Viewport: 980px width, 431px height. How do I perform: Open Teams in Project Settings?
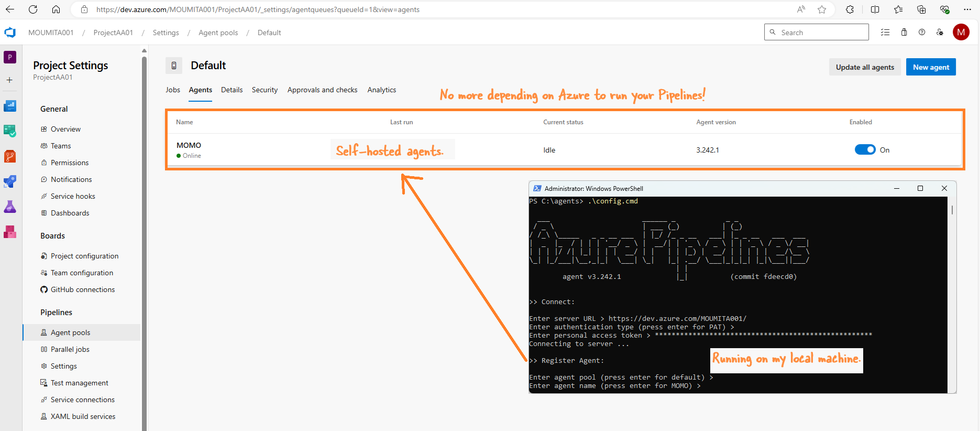[61, 146]
